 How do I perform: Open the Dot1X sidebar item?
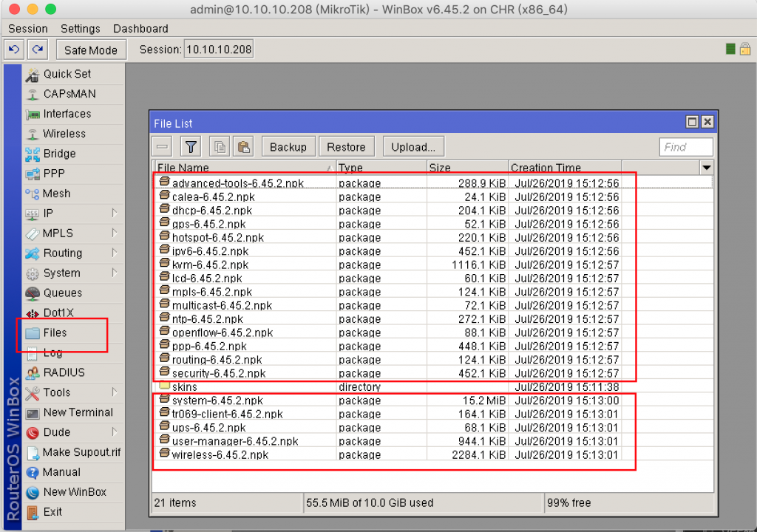coord(73,313)
